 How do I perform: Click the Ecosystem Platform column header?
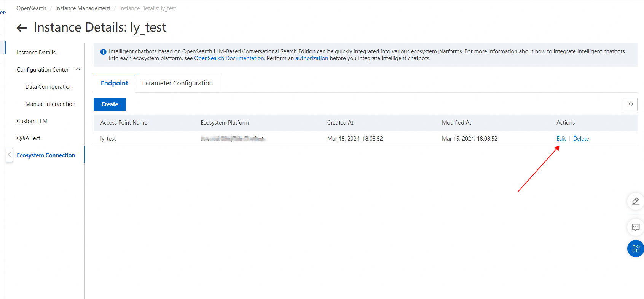coord(225,123)
